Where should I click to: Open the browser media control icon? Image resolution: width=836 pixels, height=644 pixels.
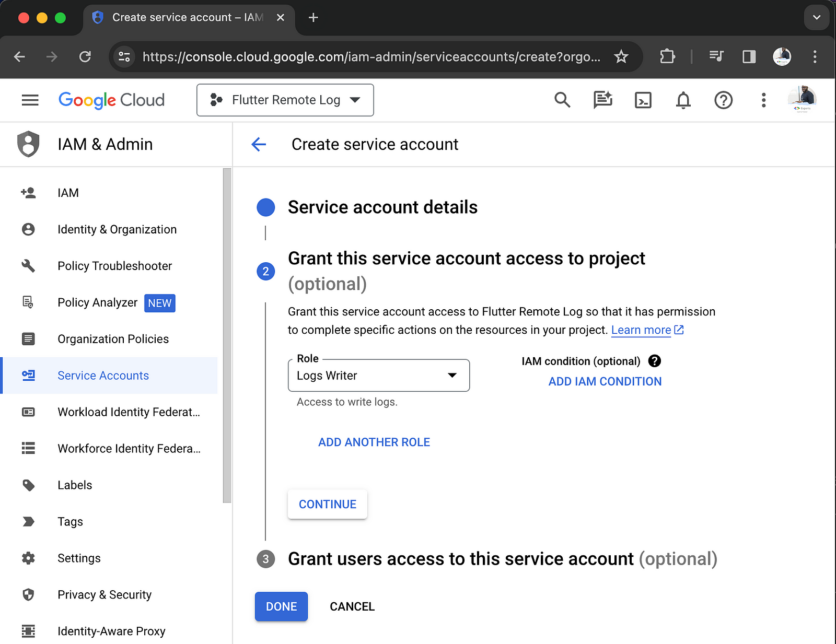tap(716, 56)
